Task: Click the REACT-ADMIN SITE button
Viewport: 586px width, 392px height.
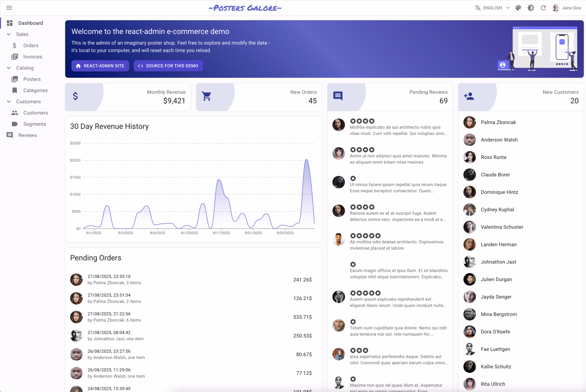Action: pyautogui.click(x=100, y=66)
